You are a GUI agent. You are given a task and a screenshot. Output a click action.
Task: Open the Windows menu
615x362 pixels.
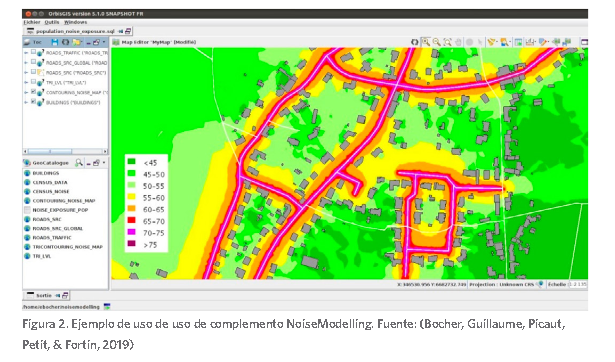coord(75,22)
